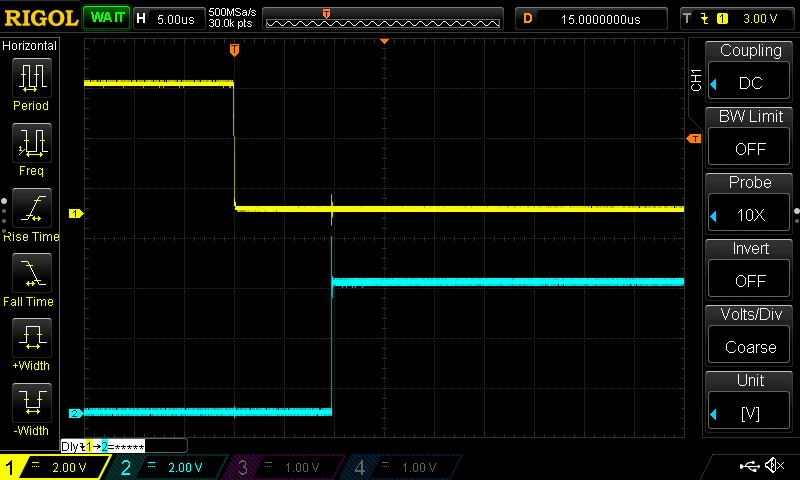Click the trigger T marker in memory bar
The width and height of the screenshot is (800, 480).
tap(327, 13)
